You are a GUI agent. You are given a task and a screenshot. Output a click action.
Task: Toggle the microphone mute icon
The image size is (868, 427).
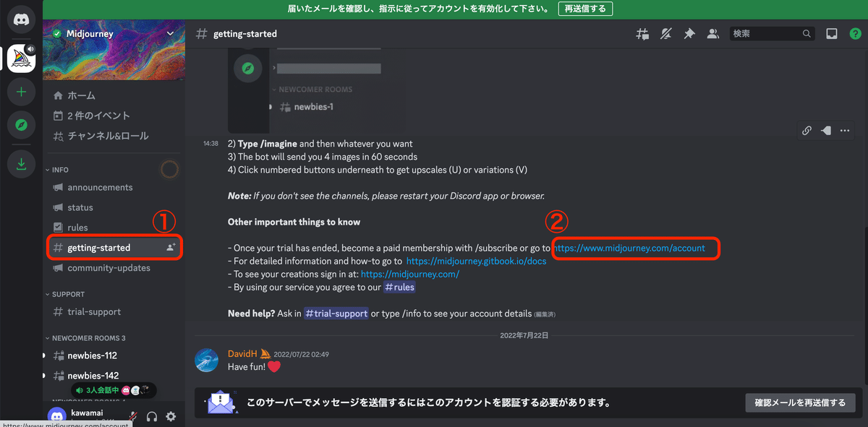click(x=133, y=416)
